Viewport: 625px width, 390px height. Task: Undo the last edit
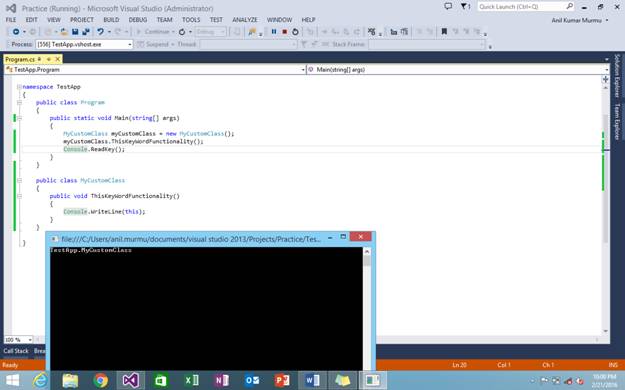pos(100,32)
